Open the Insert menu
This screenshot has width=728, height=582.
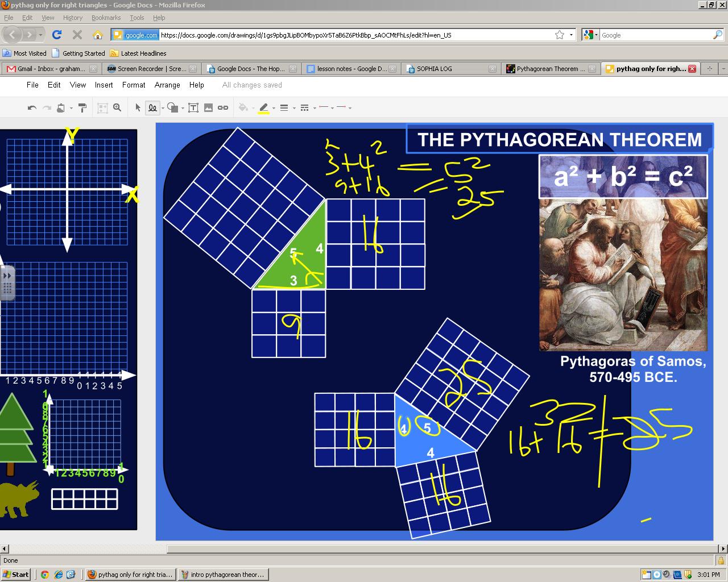(x=104, y=85)
